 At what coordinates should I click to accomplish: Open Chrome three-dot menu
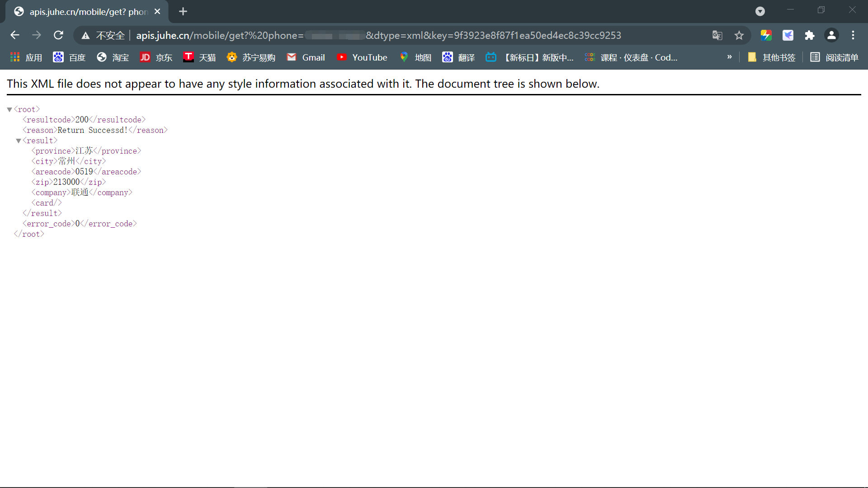point(853,35)
